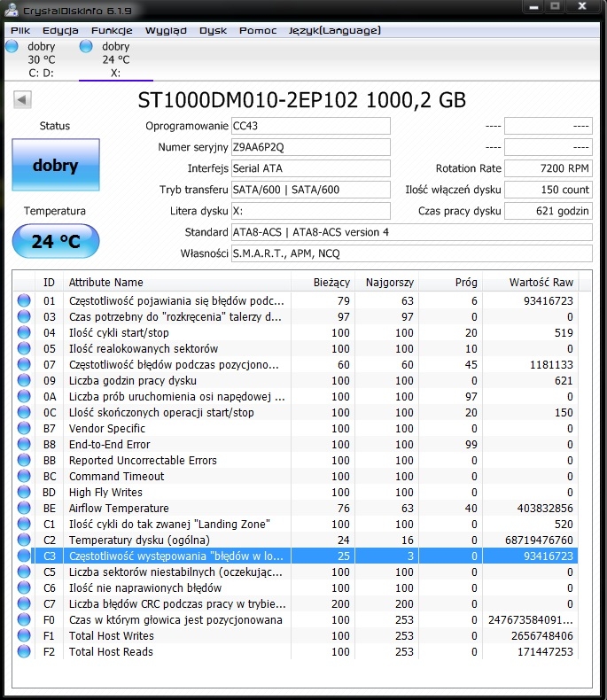
Task: Click the Tryb transferu field SATA/600
Action: (311, 190)
